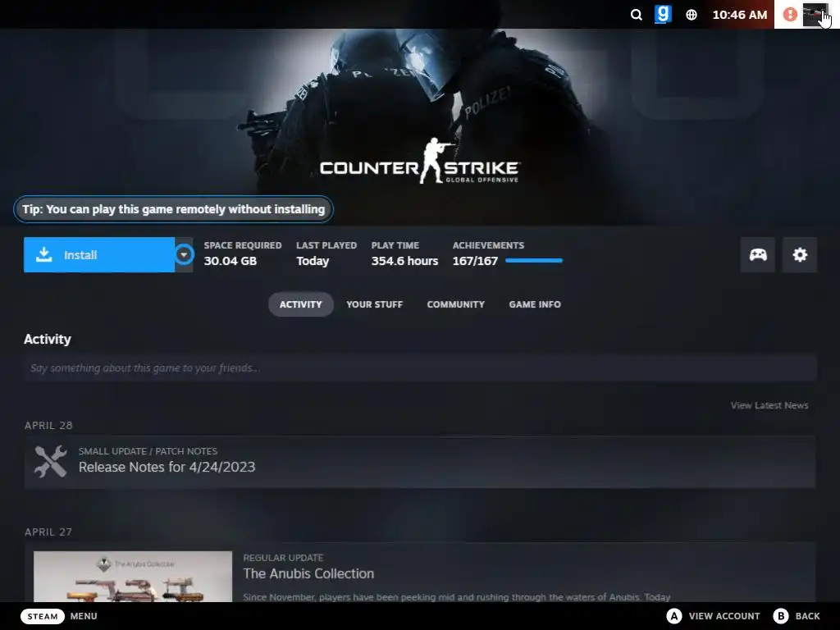Image resolution: width=840 pixels, height=630 pixels.
Task: Click the 'Regular Update' label
Action: click(283, 558)
